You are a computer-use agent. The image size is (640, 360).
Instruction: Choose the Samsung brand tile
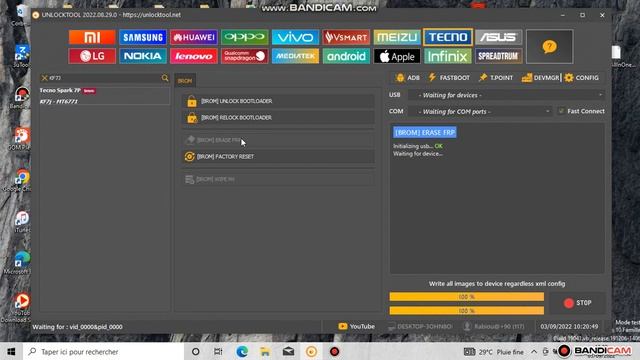click(x=143, y=37)
